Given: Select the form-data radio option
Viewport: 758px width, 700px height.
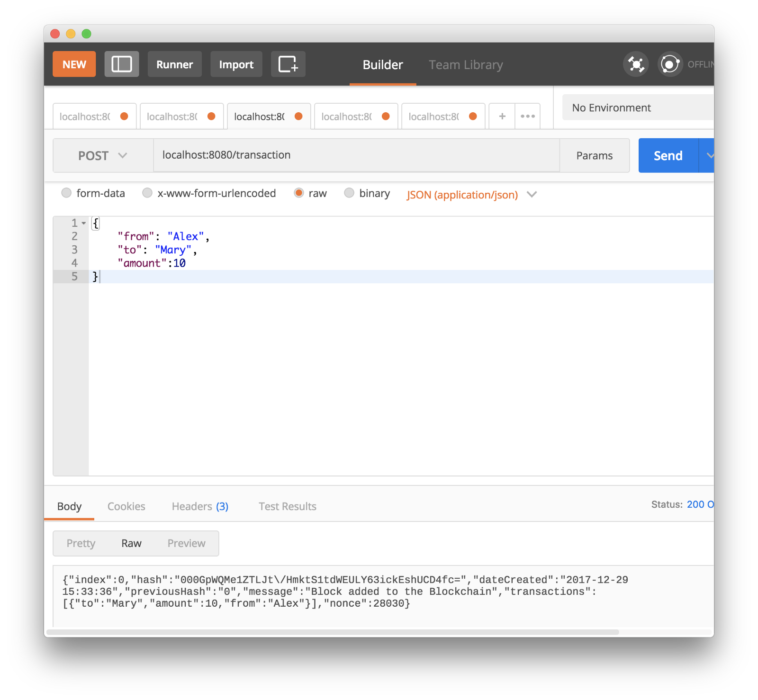Looking at the screenshot, I should point(67,193).
